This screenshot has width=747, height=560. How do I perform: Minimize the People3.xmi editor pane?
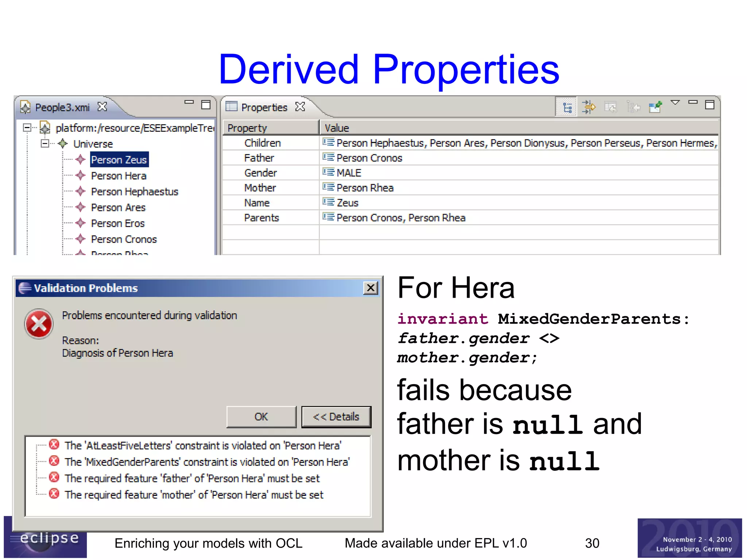[x=189, y=102]
